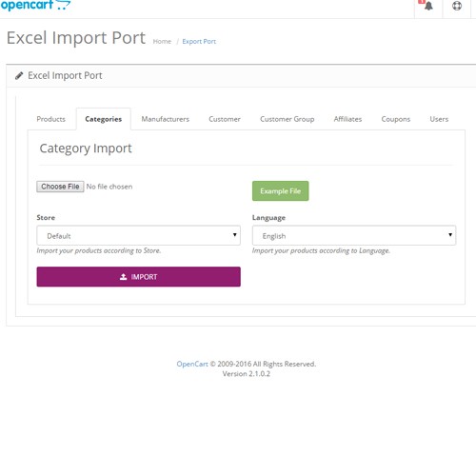Open the OpenCart footer link
Viewport: 476px width, 476px height.
pos(192,364)
